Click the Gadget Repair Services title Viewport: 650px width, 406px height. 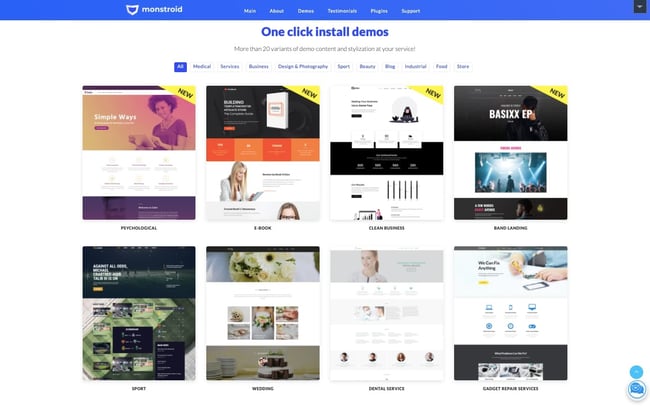click(x=510, y=386)
